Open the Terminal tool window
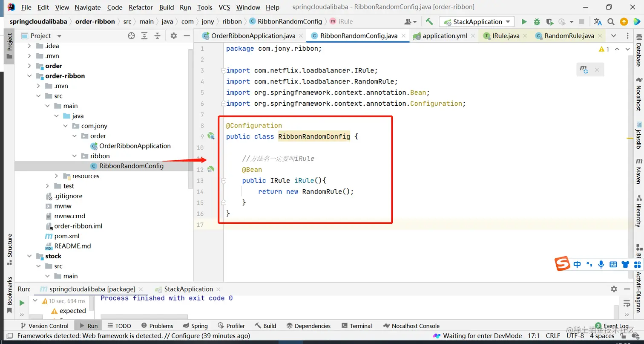Viewport: 644px width, 344px height. tap(356, 326)
